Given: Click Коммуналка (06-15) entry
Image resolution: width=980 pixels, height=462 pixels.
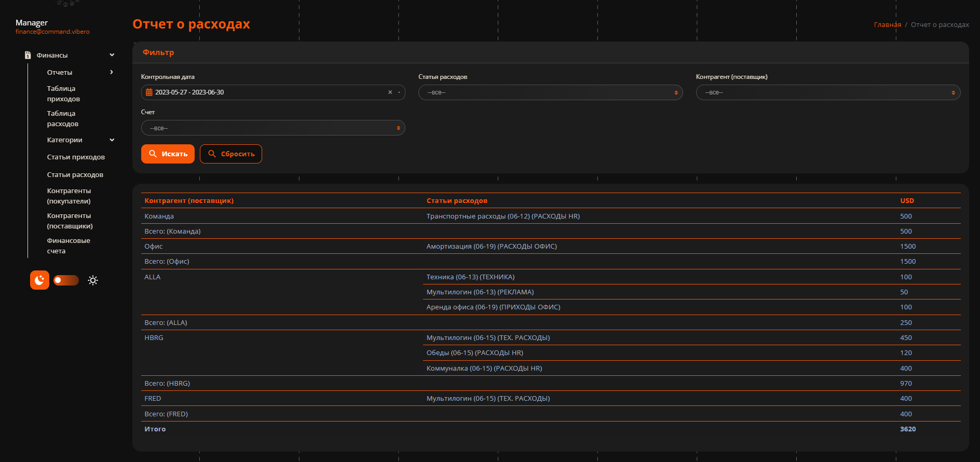Looking at the screenshot, I should [484, 368].
